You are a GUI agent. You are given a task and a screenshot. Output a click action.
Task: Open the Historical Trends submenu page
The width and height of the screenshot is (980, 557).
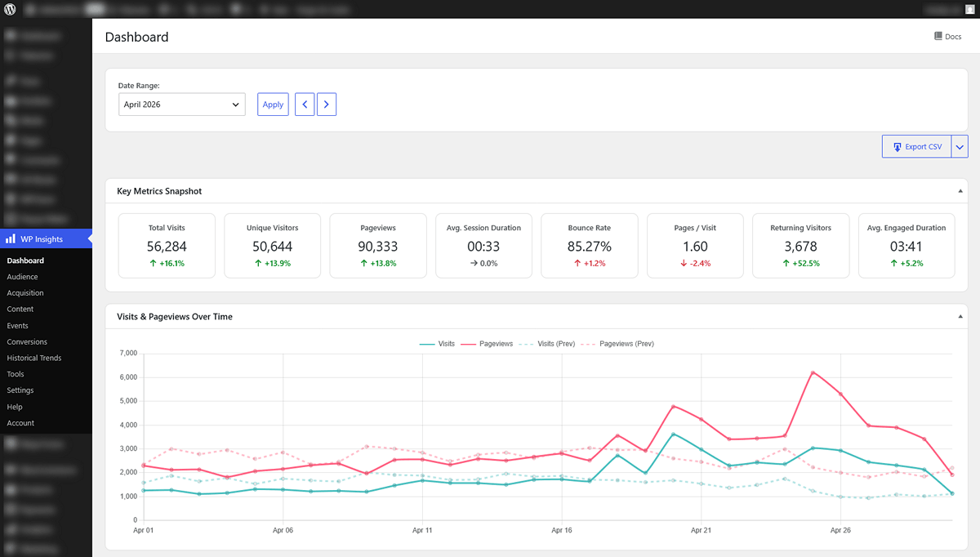[34, 358]
